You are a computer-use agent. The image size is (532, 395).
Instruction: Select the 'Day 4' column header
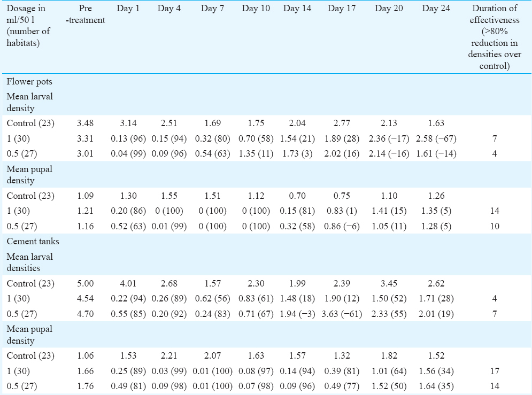169,9
